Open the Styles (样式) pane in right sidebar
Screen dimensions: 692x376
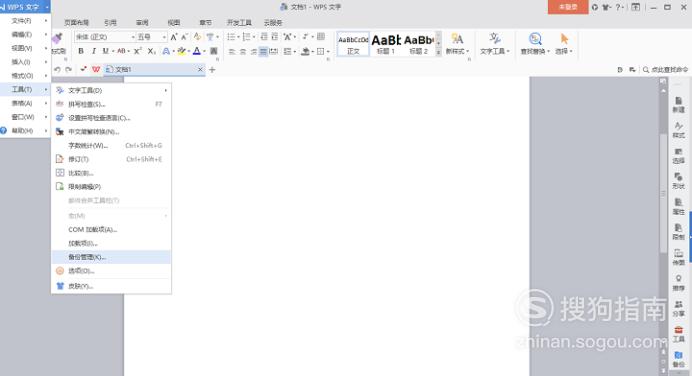[x=679, y=130]
